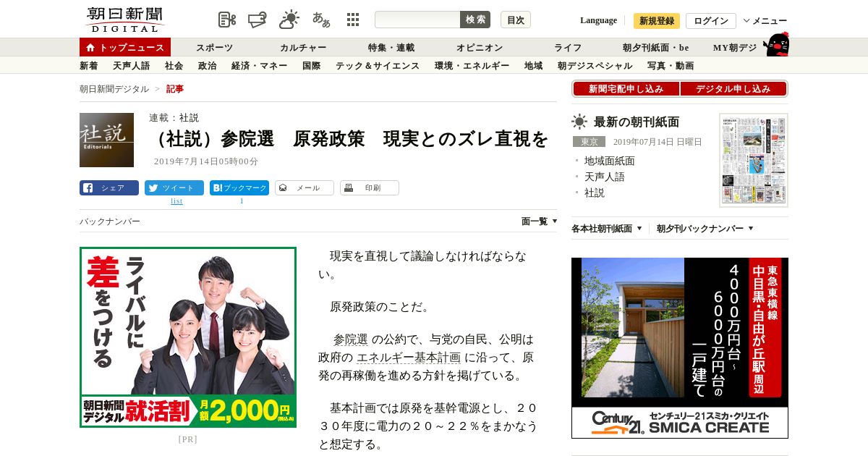The height and width of the screenshot is (456, 868).
Task: Open 朝日新聞デジタル breadcrumb link
Action: pos(114,89)
